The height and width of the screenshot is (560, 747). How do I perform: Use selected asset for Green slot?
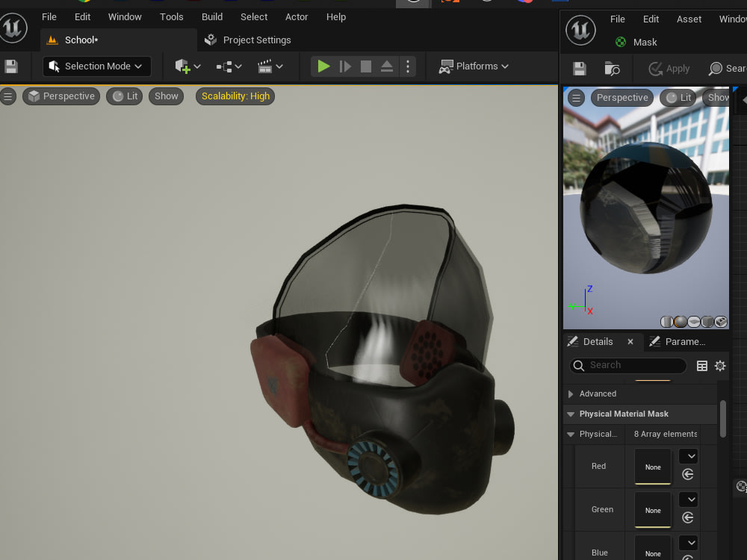(x=687, y=517)
